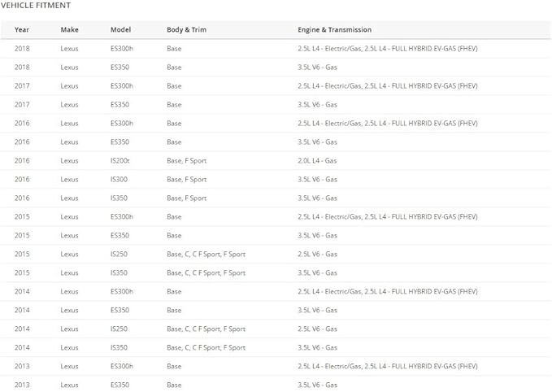Click the hybrid engine cell for 2016 ES300h
Image resolution: width=552 pixels, height=392 pixels.
pyautogui.click(x=388, y=124)
